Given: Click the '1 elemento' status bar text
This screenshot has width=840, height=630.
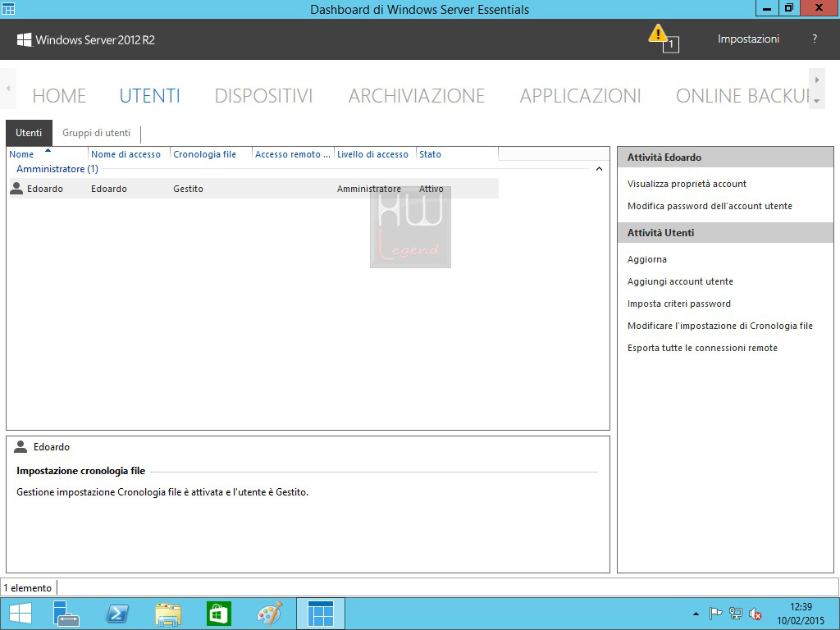Looking at the screenshot, I should (x=28, y=587).
